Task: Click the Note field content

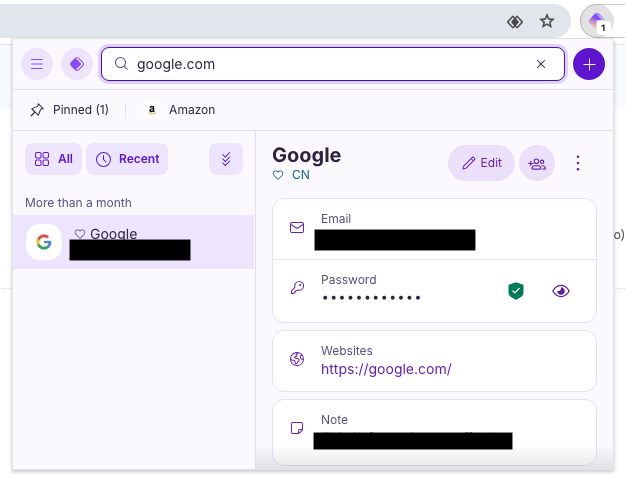Action: (413, 441)
